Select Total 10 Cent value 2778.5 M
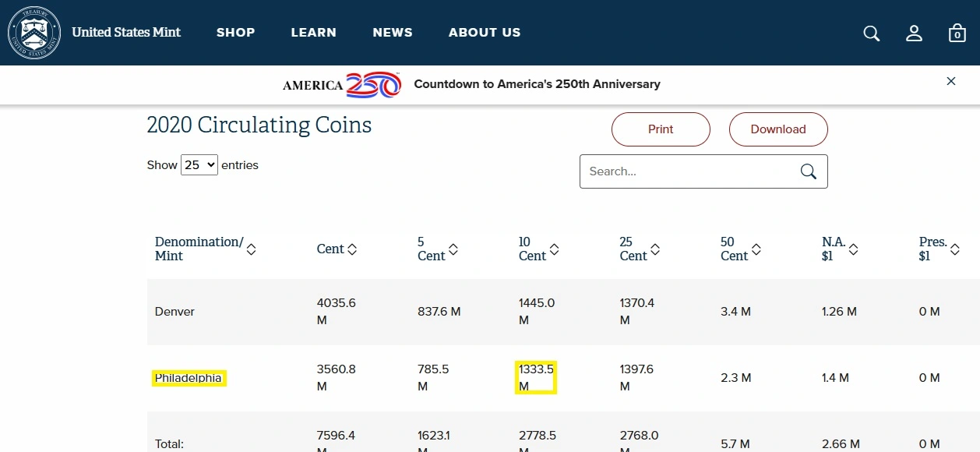The width and height of the screenshot is (980, 452). [538, 442]
